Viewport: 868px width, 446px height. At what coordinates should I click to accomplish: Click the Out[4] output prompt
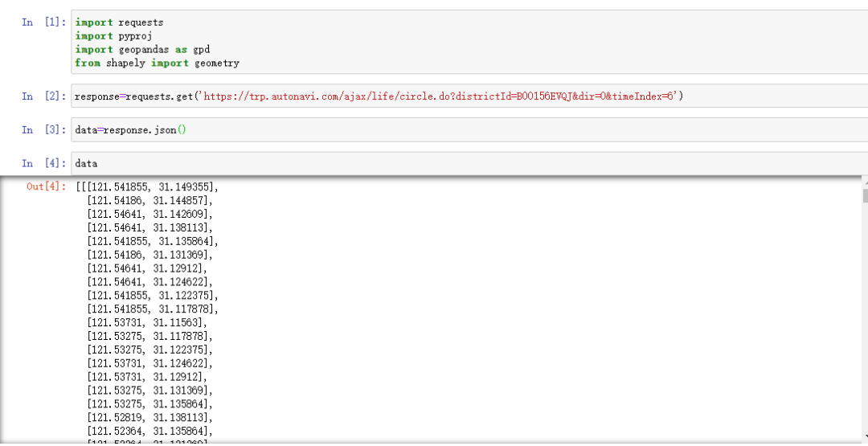coord(47,186)
